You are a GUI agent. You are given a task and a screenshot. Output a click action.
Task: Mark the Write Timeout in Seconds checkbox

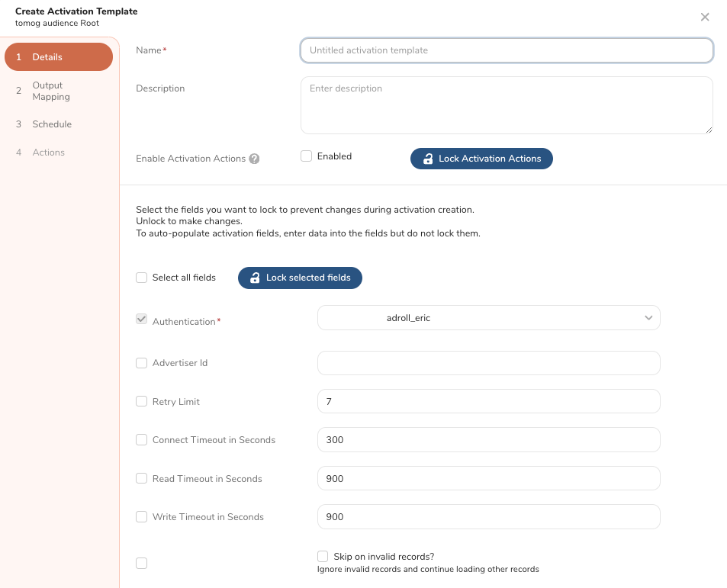click(142, 517)
